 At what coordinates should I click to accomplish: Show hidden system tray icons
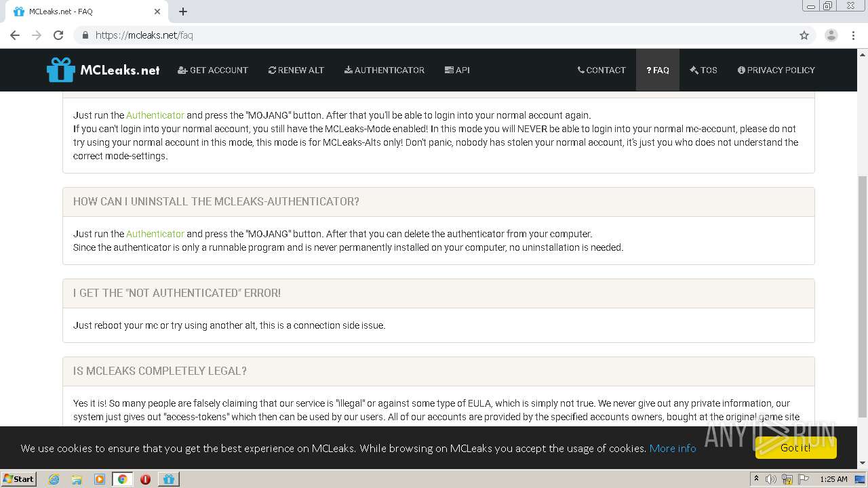[756, 479]
